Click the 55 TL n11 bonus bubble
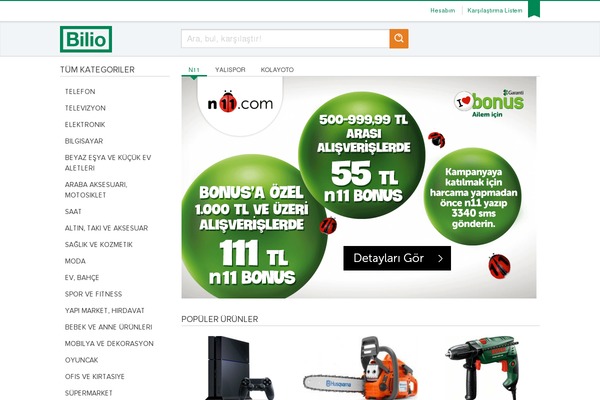This screenshot has height=400, width=600. [362, 155]
